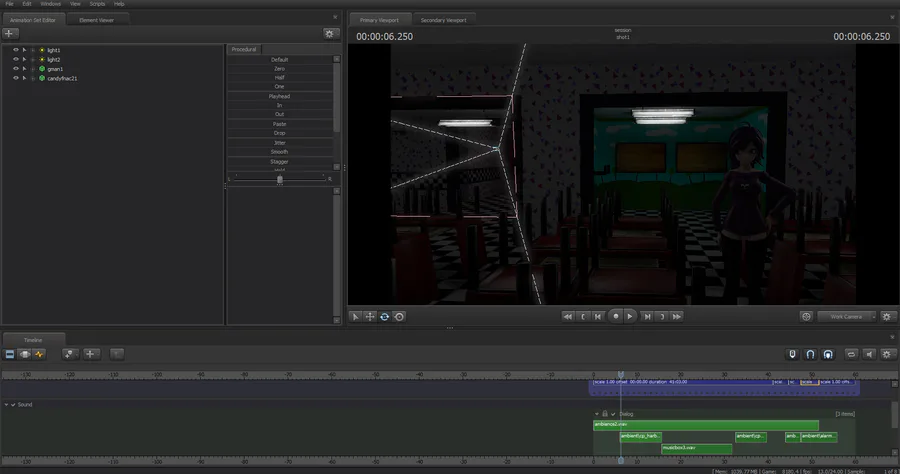Screen dimensions: 900x474
Task: Open the viewport gear settings menu
Action: pyautogui.click(x=887, y=317)
